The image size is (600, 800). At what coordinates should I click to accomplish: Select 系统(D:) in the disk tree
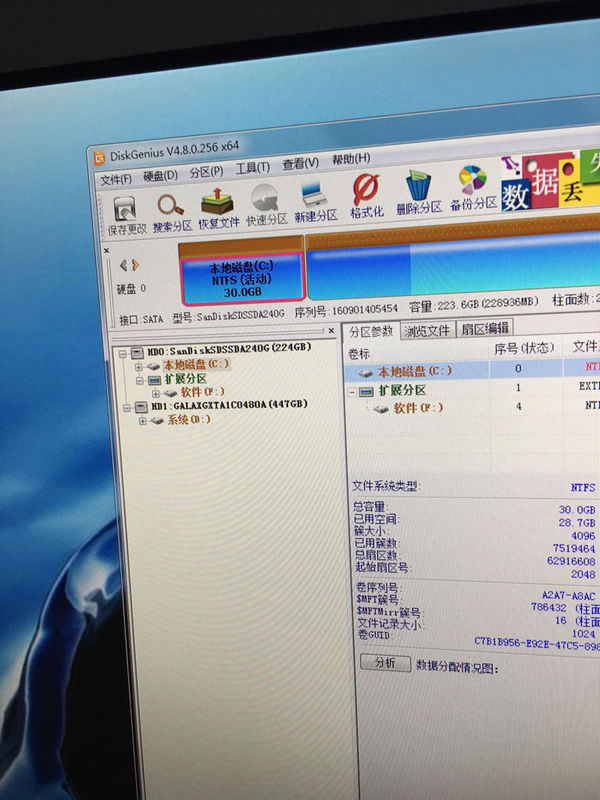coord(189,420)
